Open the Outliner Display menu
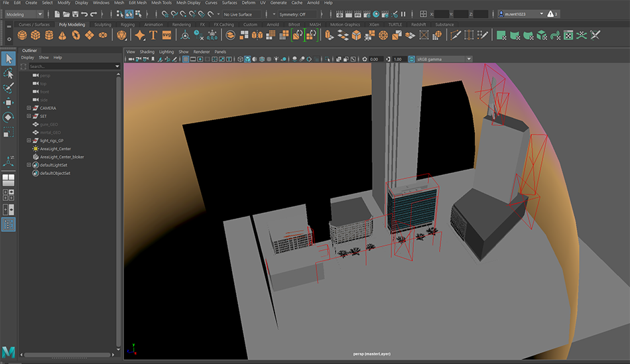630x364 pixels. tap(27, 58)
